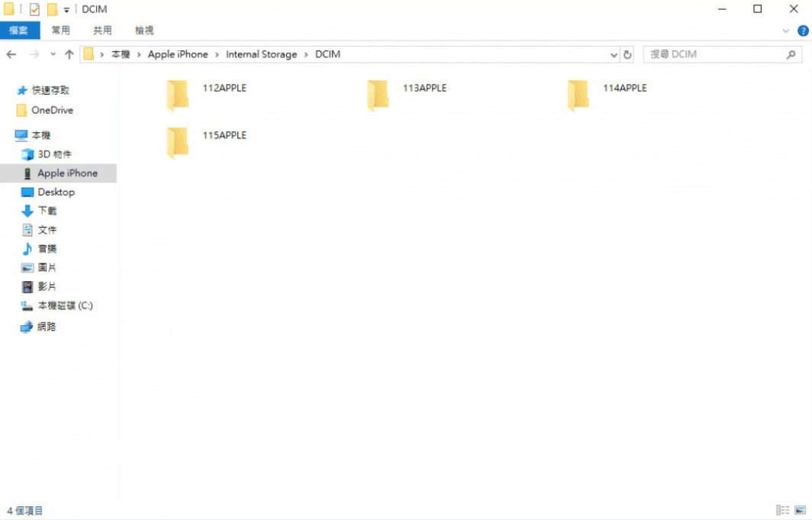Open the 113APPLE folder
Image resolution: width=812 pixels, height=520 pixels.
378,95
